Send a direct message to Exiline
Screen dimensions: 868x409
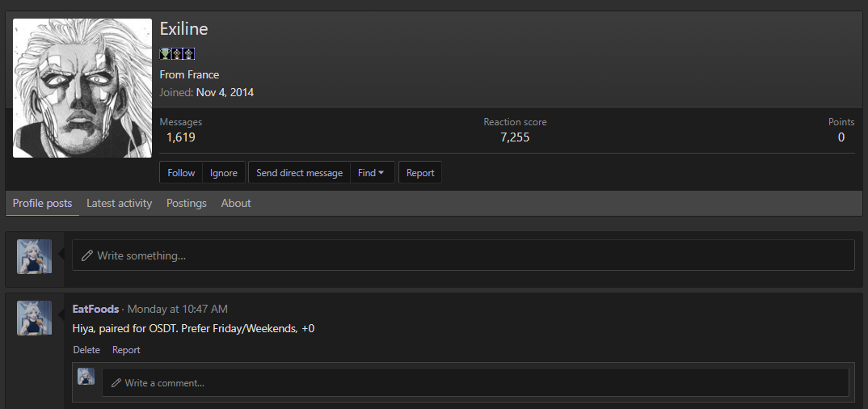(299, 173)
